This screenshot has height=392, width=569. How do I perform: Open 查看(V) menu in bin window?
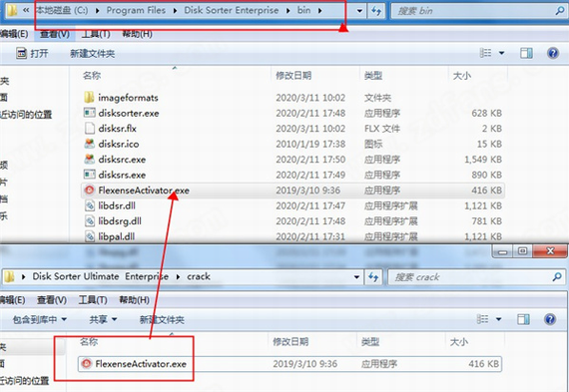[x=55, y=34]
